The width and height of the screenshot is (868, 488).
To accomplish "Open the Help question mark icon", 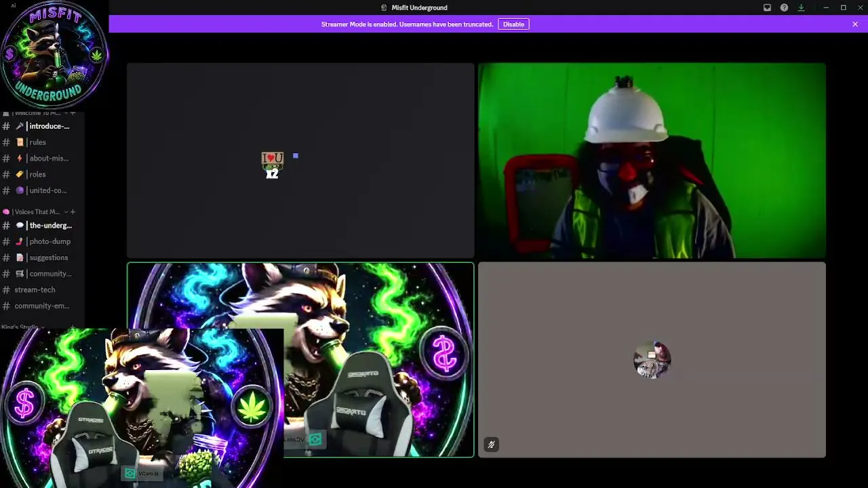I will click(x=784, y=7).
